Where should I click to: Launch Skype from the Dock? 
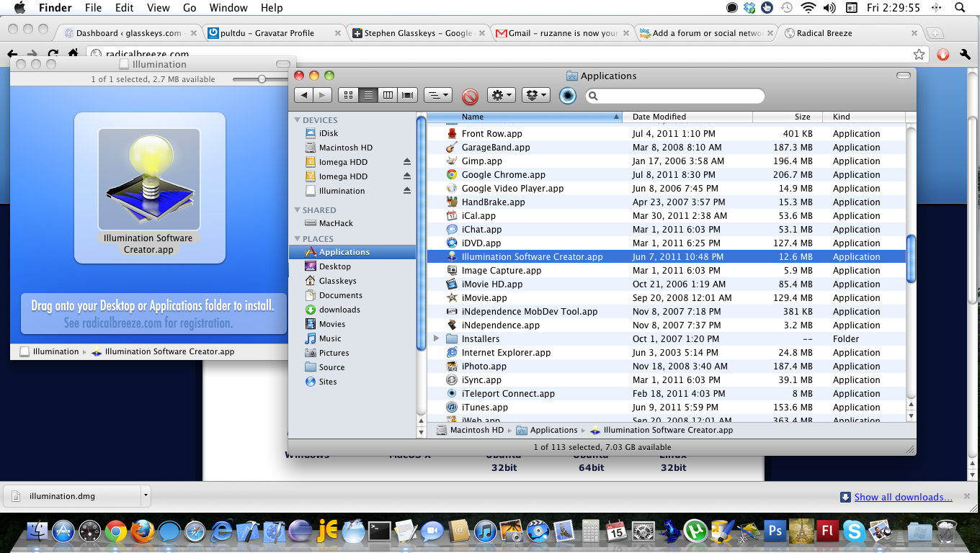(x=854, y=531)
